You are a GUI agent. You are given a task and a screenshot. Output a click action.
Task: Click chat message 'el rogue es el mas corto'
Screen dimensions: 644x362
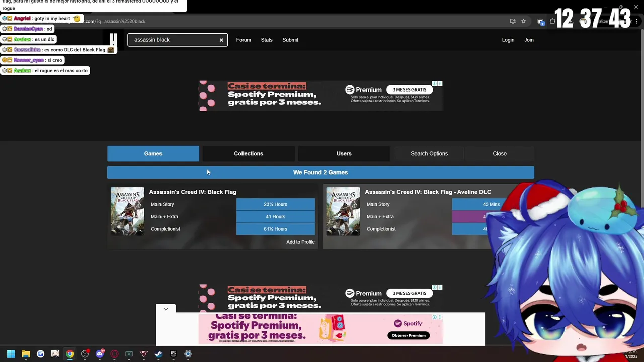[61, 71]
